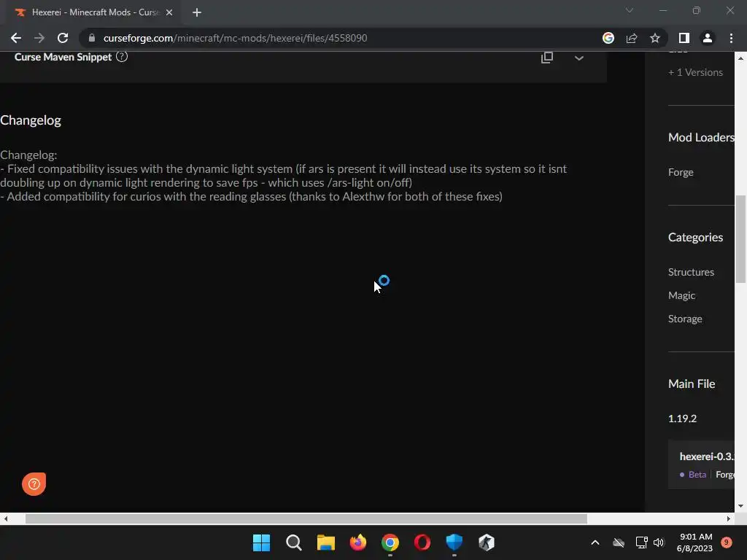Expand the Curse Maven Snippet section
The width and height of the screenshot is (747, 560).
(578, 58)
